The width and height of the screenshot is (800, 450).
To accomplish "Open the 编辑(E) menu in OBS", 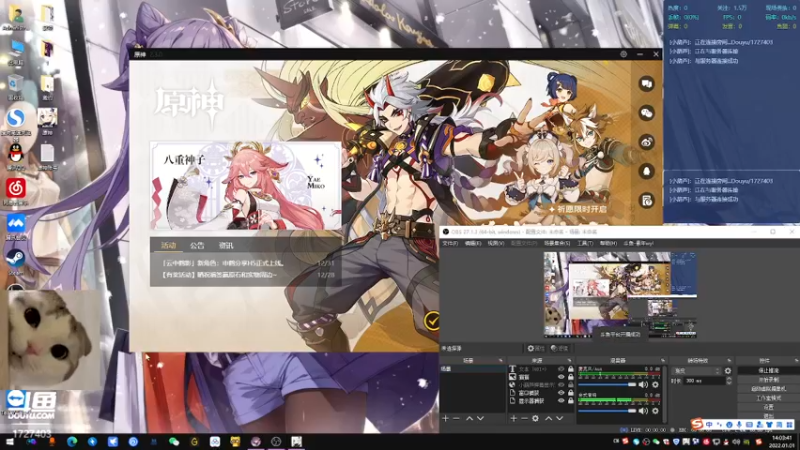I will pos(473,243).
